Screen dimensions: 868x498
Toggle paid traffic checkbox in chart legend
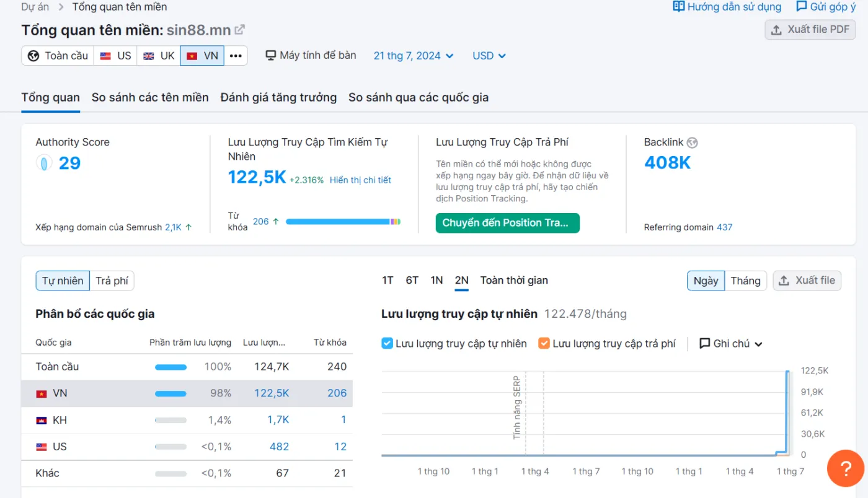coord(544,343)
